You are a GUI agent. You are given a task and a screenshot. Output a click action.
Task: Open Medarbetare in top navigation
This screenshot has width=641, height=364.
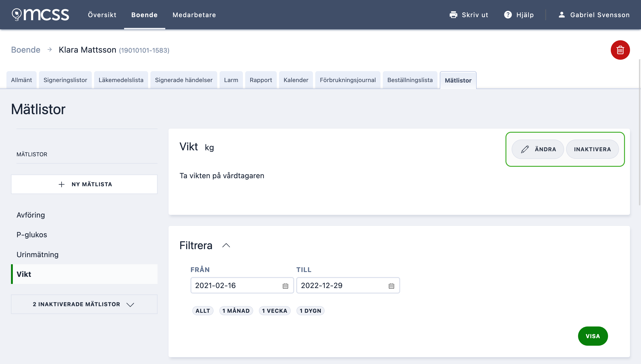tap(194, 15)
